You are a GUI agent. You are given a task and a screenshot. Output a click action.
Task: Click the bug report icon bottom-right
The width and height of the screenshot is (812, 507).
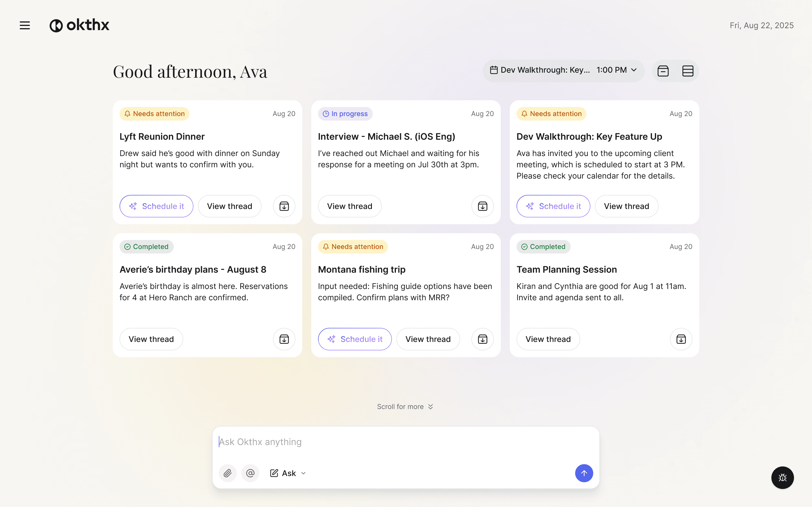(782, 477)
